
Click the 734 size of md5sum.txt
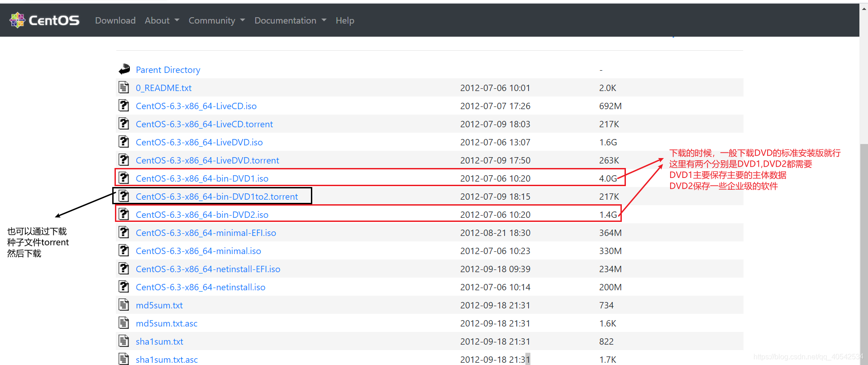[x=606, y=305]
